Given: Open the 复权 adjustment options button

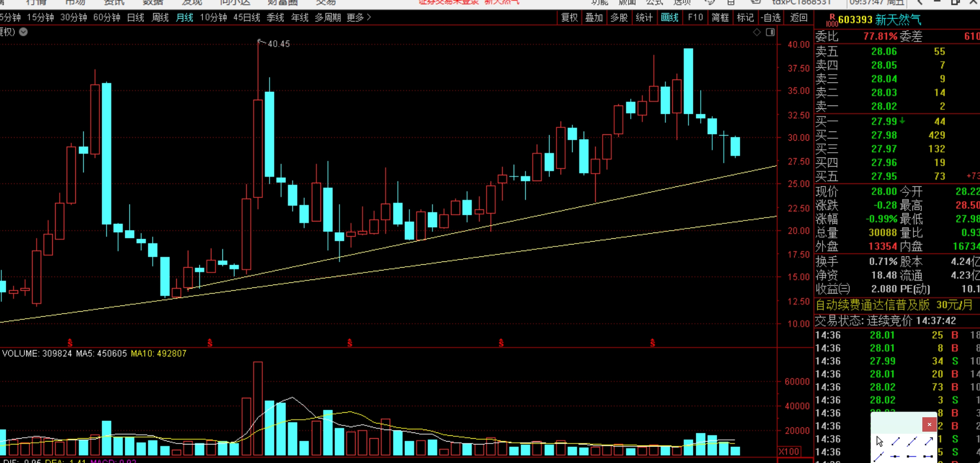Looking at the screenshot, I should [569, 18].
